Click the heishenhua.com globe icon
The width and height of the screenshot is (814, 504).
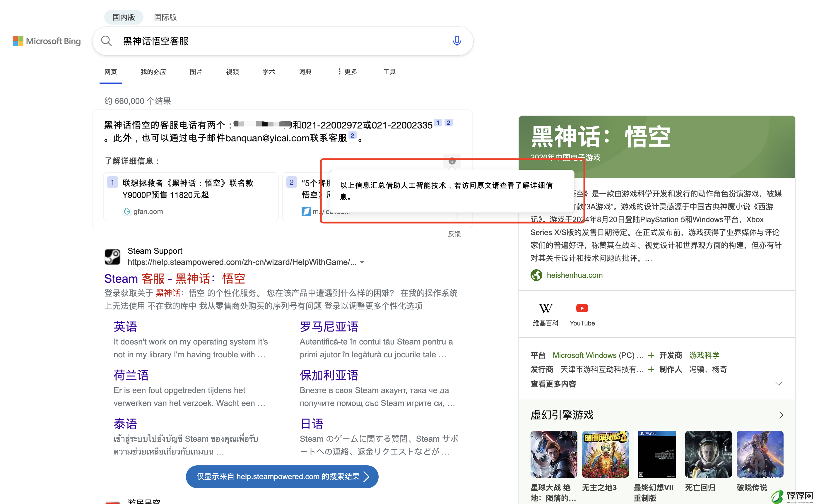[x=536, y=275]
